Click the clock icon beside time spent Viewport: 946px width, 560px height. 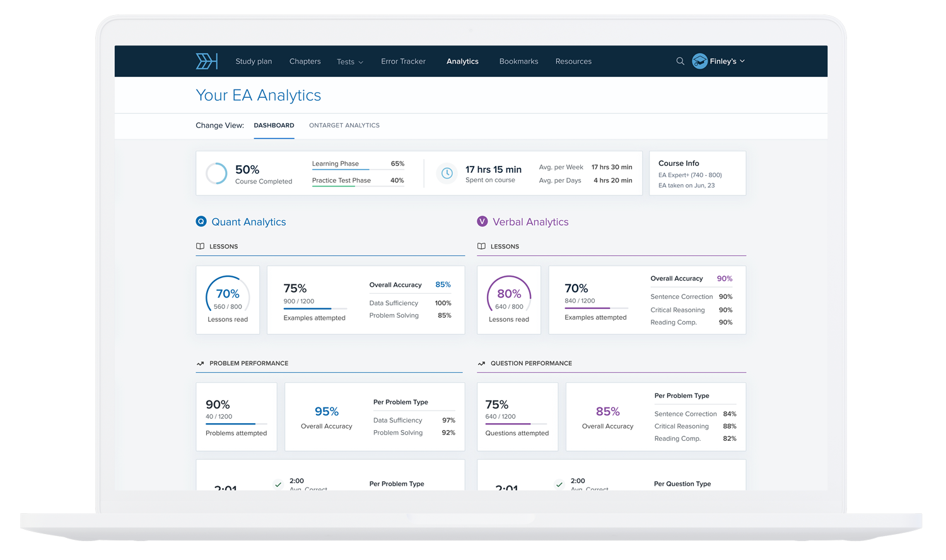coord(447,173)
